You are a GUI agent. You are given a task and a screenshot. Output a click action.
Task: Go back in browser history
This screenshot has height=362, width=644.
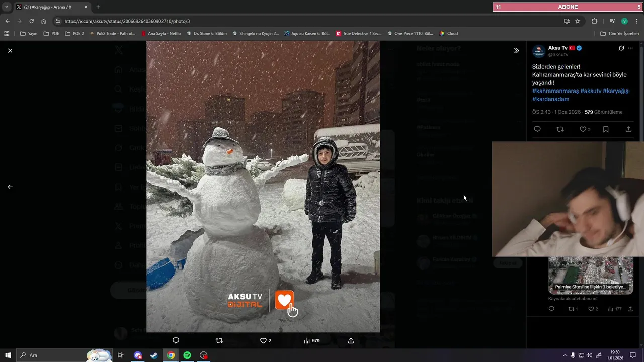point(7,21)
